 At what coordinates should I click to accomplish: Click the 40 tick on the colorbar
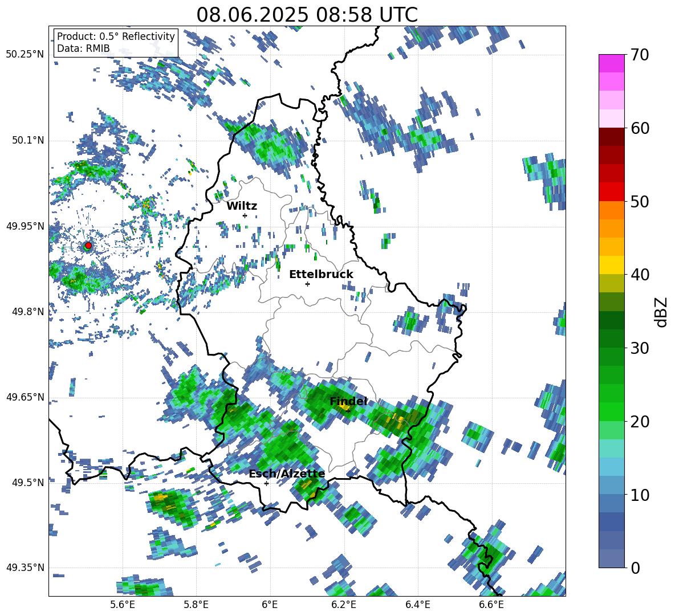click(x=639, y=275)
